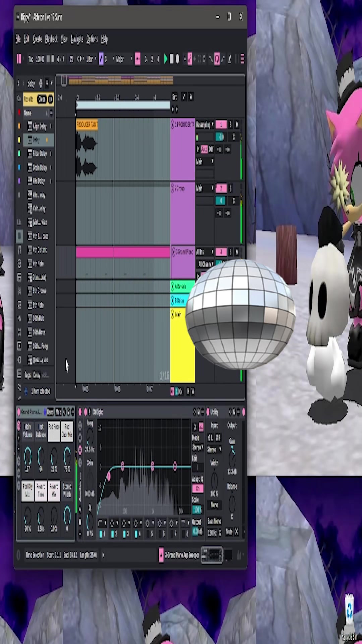Viewport: 362px width, 644px height.
Task: Toggle the Automation Arm link icon
Action: point(190,59)
